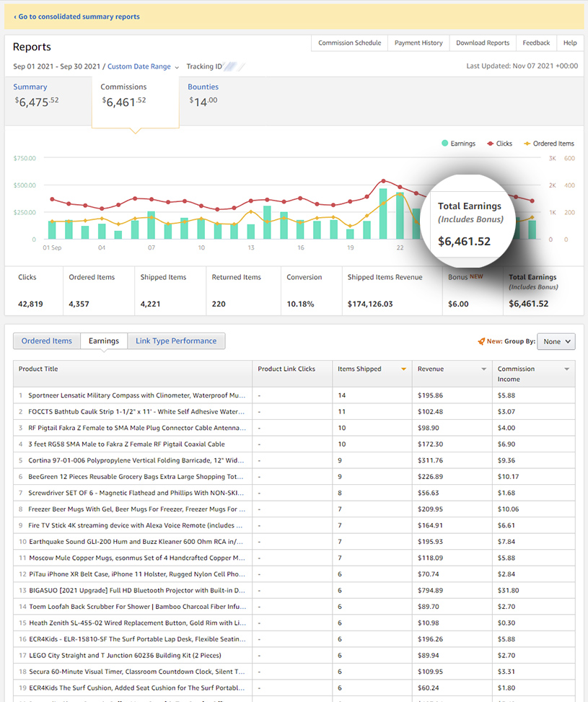Select the Earnings table tab
This screenshot has height=702, width=588.
(x=104, y=341)
